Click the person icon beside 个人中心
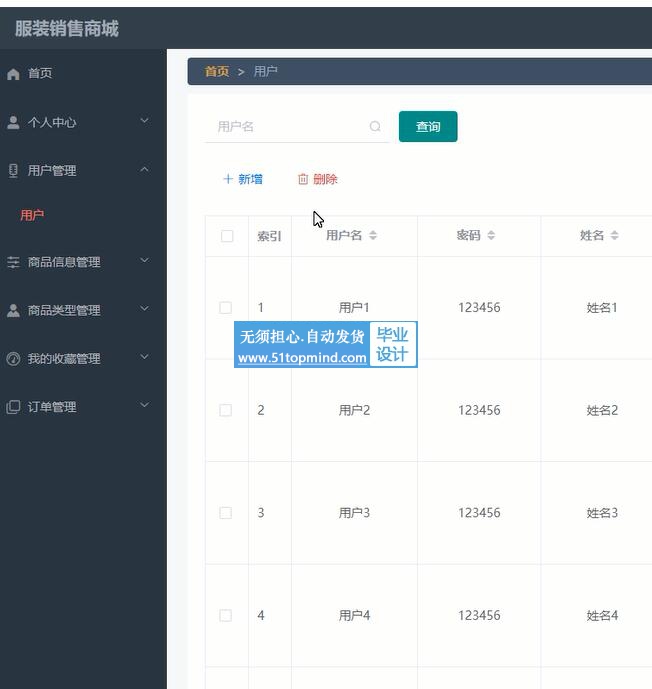 pyautogui.click(x=13, y=122)
